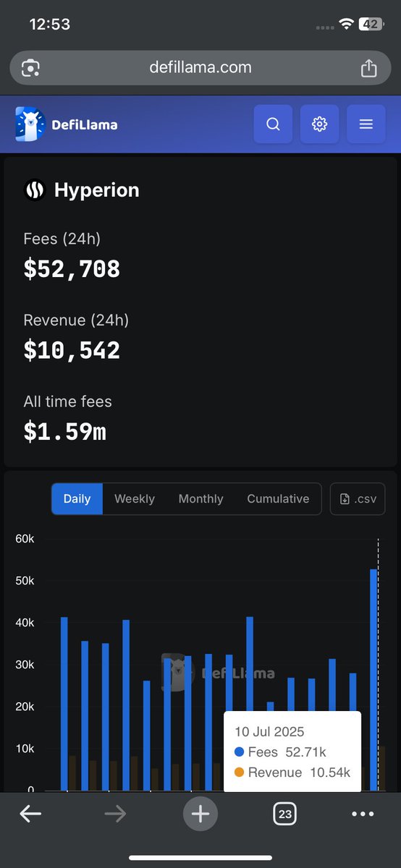This screenshot has height=868, width=401.
Task: Click the tallest fees bar for 10 Jul
Action: tap(374, 680)
